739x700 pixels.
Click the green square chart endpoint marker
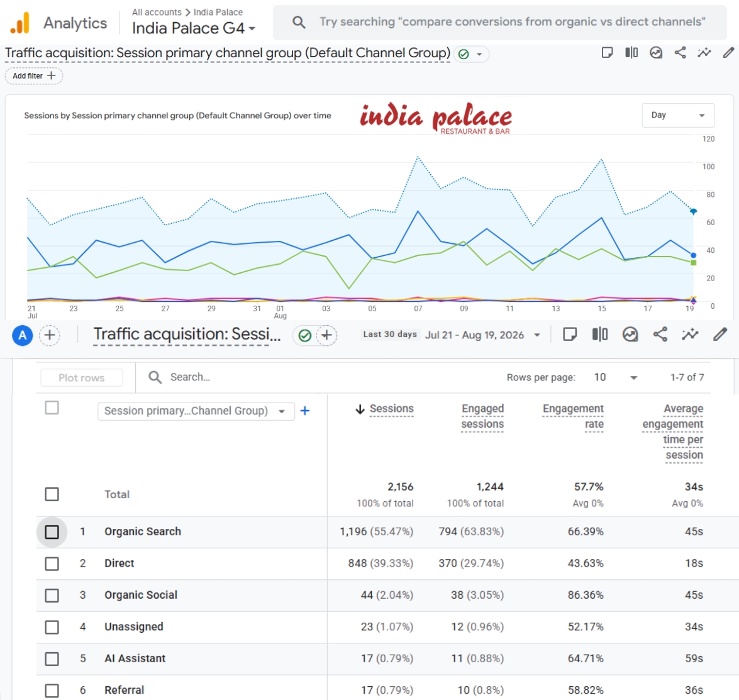[x=693, y=262]
